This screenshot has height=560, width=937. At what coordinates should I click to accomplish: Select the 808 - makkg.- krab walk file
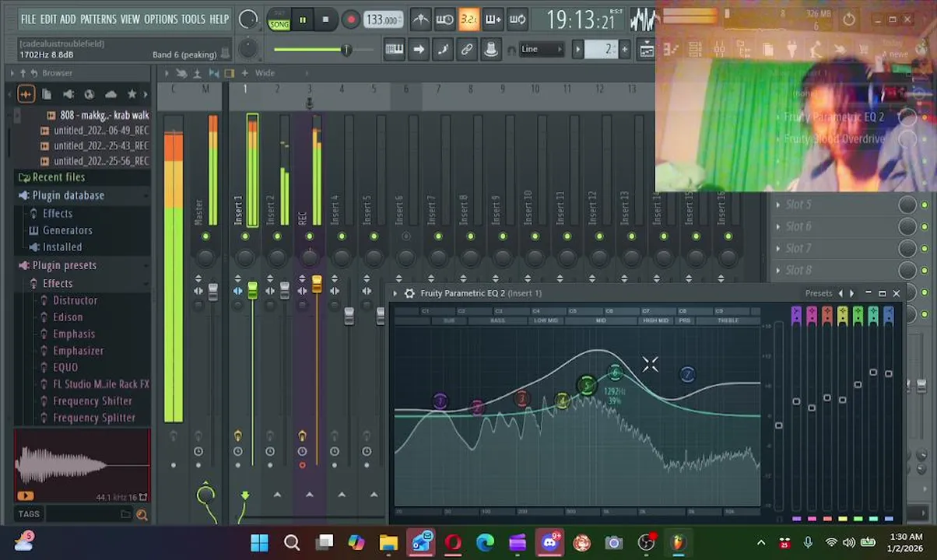pyautogui.click(x=104, y=115)
